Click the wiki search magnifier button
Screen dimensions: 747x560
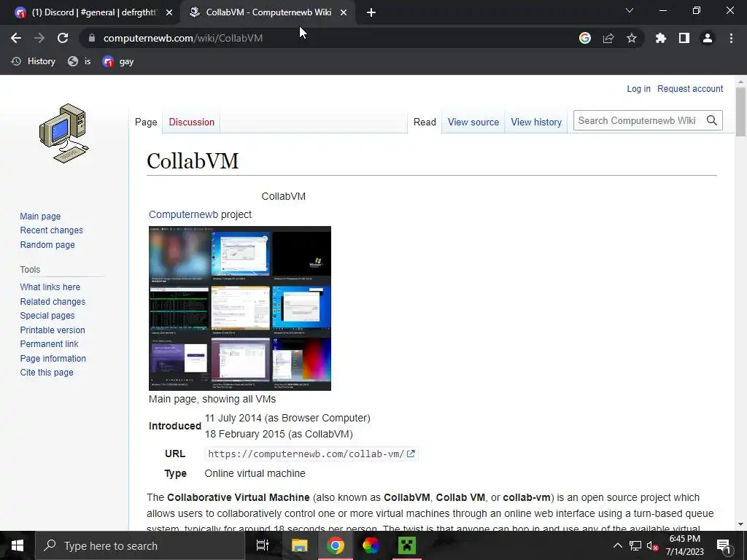click(x=712, y=120)
